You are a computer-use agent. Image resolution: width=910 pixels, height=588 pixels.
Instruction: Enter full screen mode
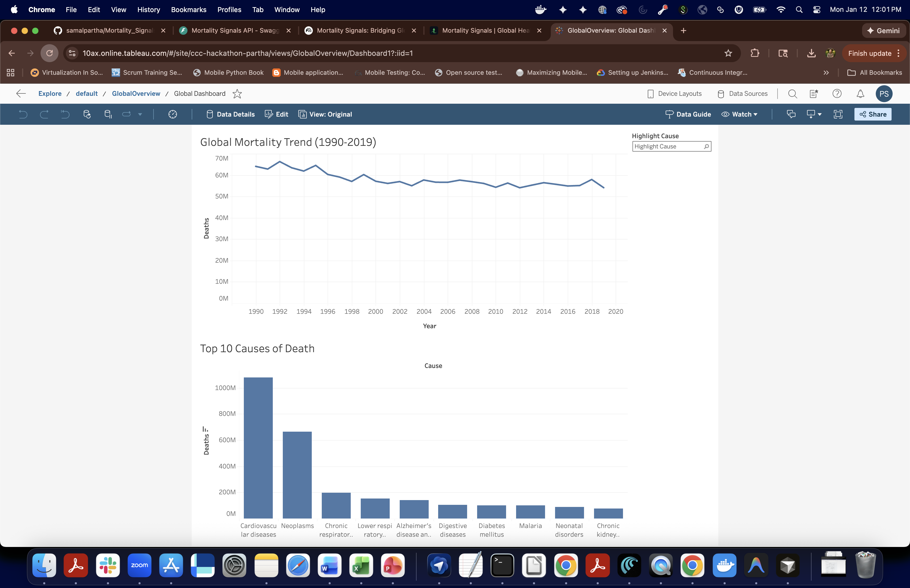point(838,114)
